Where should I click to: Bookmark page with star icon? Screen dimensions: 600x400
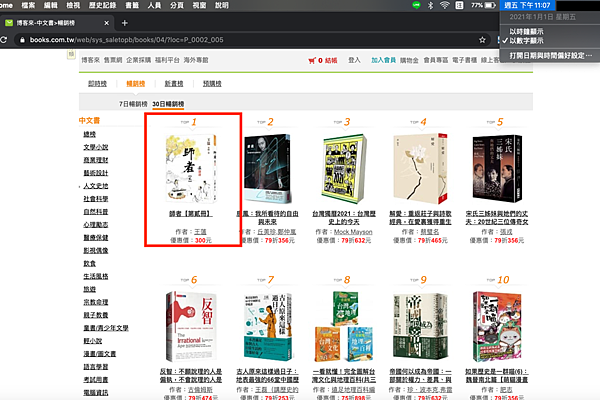tap(482, 40)
